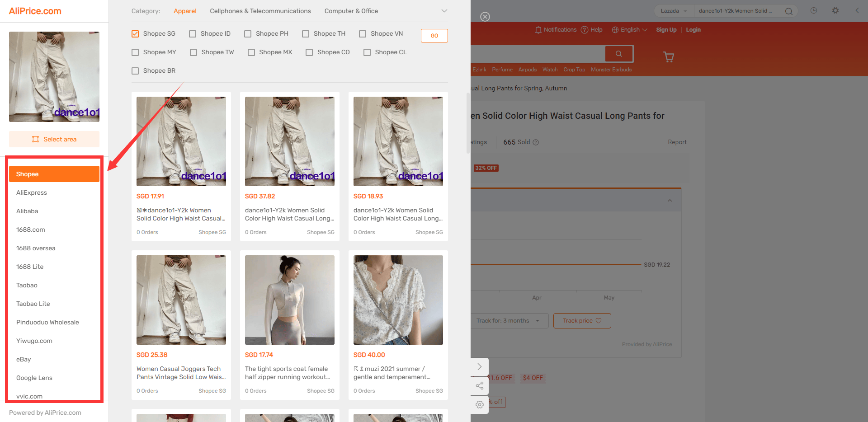
Task: Open the SGD 37.82 pants product thumbnail
Action: pos(290,141)
